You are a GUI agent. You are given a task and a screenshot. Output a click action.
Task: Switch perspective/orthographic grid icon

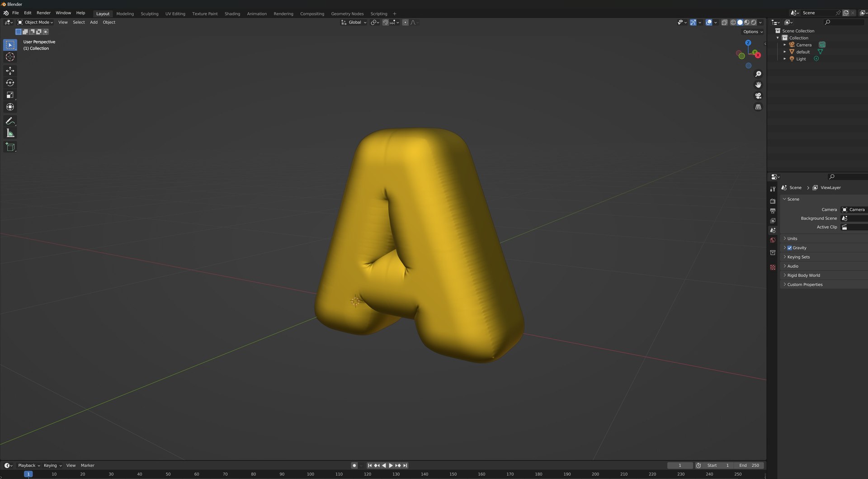click(x=758, y=107)
